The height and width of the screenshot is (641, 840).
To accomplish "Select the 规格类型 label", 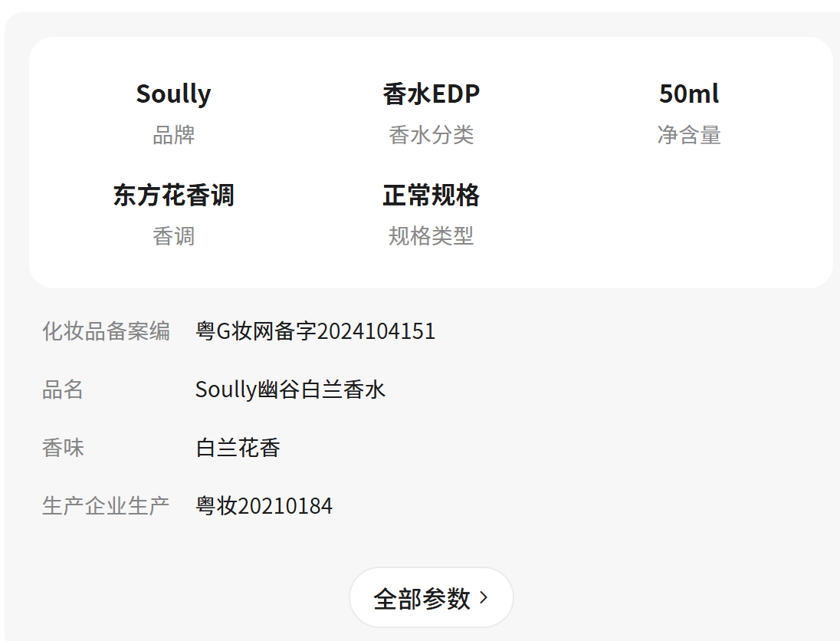I will pyautogui.click(x=431, y=236).
